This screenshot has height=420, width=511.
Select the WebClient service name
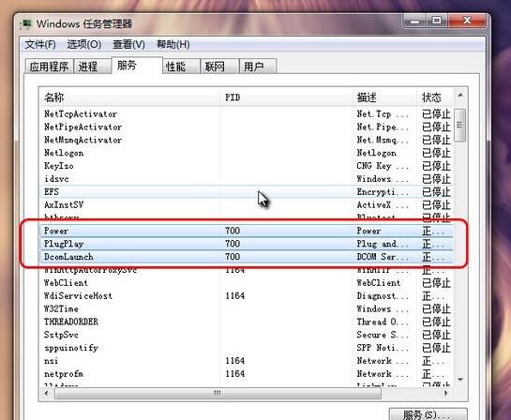click(66, 283)
